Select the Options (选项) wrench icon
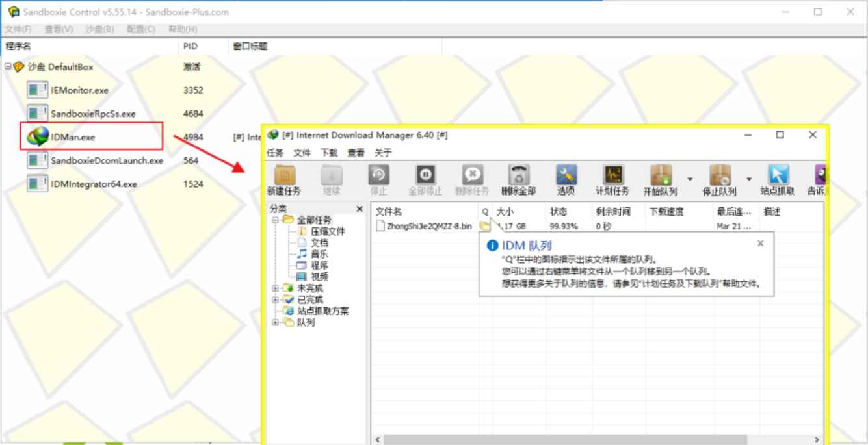 (x=565, y=176)
